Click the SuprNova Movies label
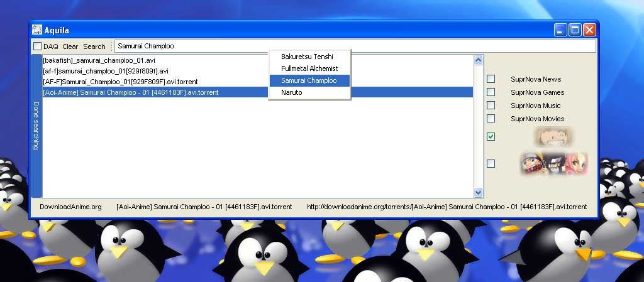Image resolution: width=644 pixels, height=282 pixels. (x=537, y=119)
